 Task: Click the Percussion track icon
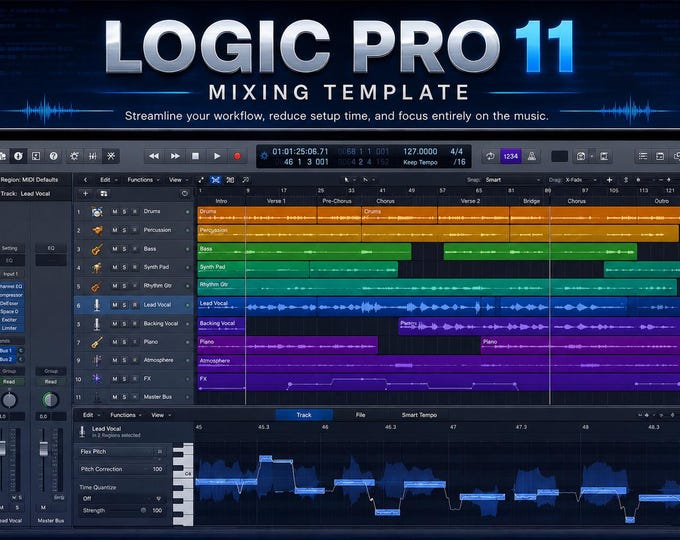[x=97, y=230]
